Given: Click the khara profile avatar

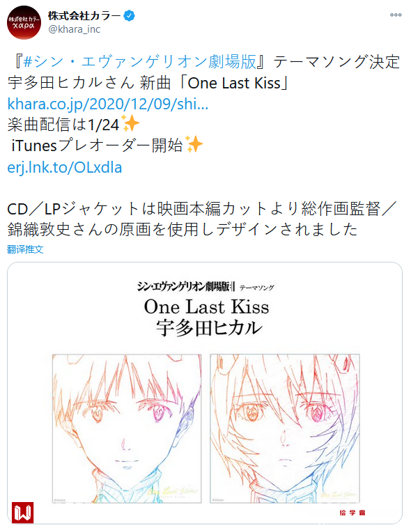Looking at the screenshot, I should [x=24, y=23].
